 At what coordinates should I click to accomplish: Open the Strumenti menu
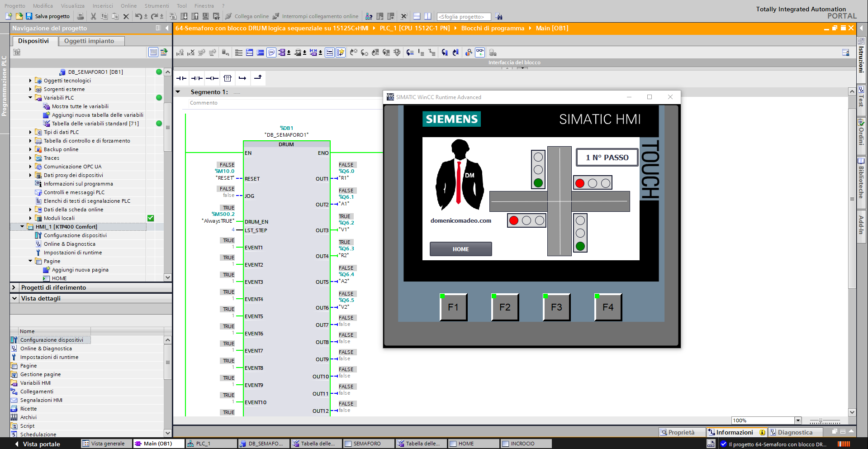click(x=157, y=6)
